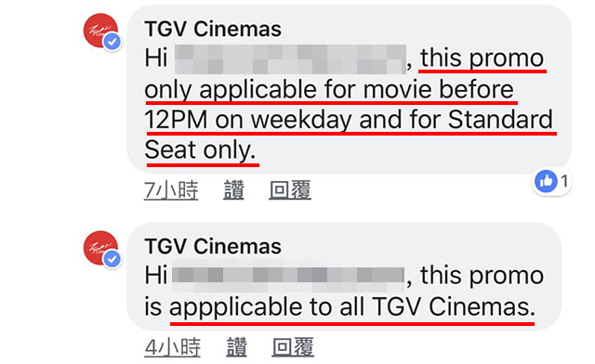Open the blurred tagged name in first comment
Screen dimensions: 595x364
pos(290,59)
